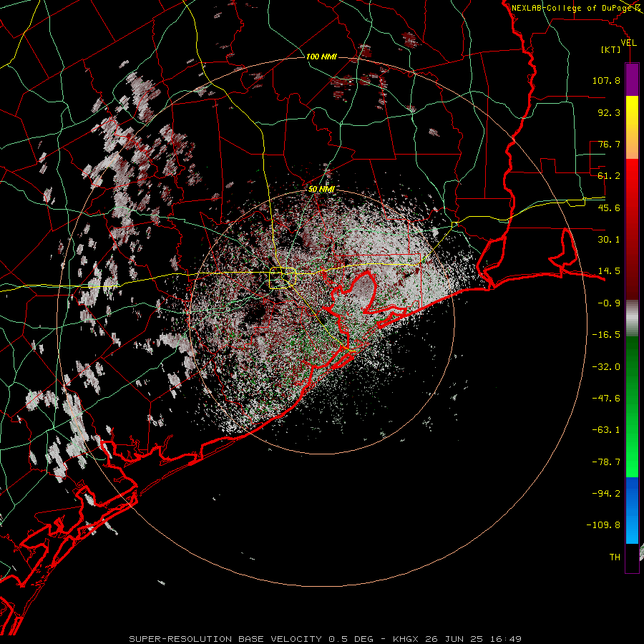The width and height of the screenshot is (644, 644).
Task: Click the blue segment of the color bar
Action: click(x=632, y=510)
